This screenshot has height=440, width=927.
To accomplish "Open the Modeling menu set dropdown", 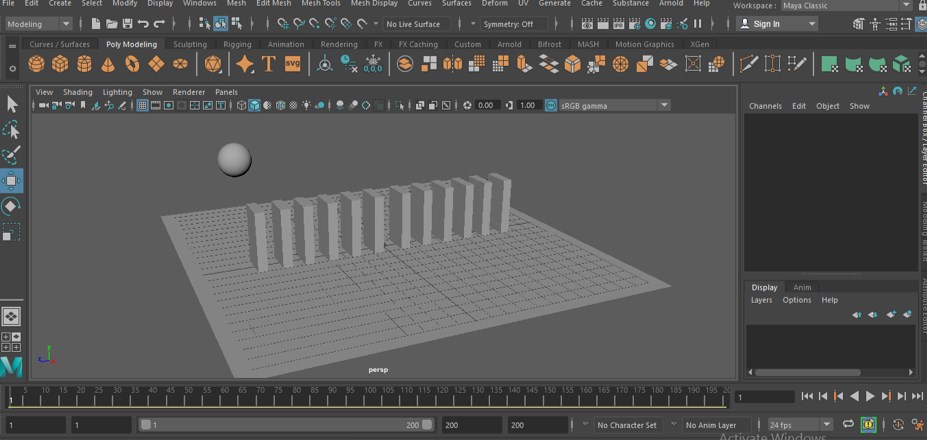I will (38, 24).
